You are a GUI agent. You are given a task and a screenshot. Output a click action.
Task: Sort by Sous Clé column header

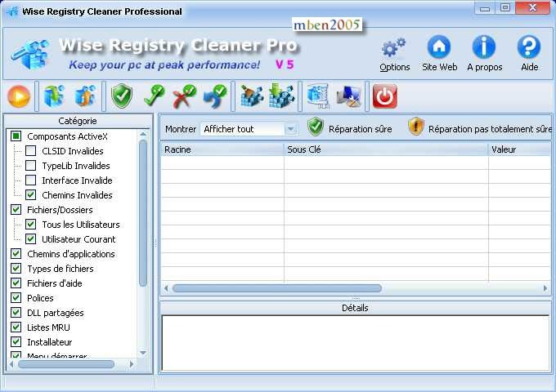[386, 149]
